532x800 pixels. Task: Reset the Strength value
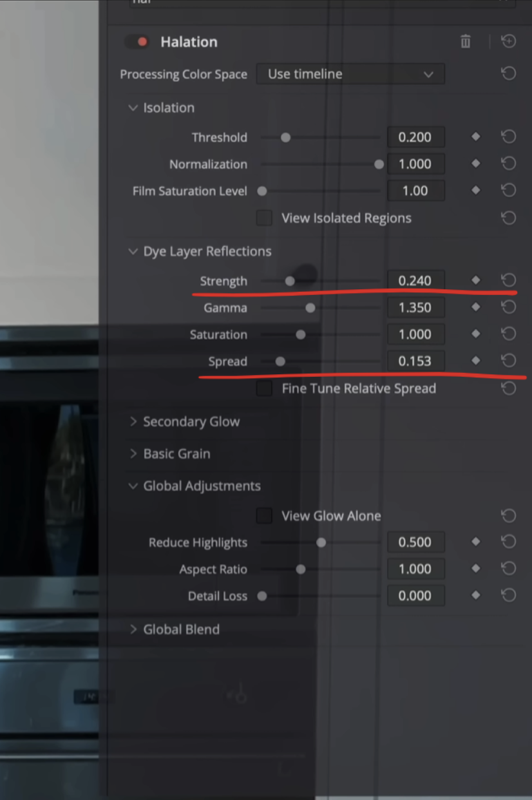[x=508, y=280]
